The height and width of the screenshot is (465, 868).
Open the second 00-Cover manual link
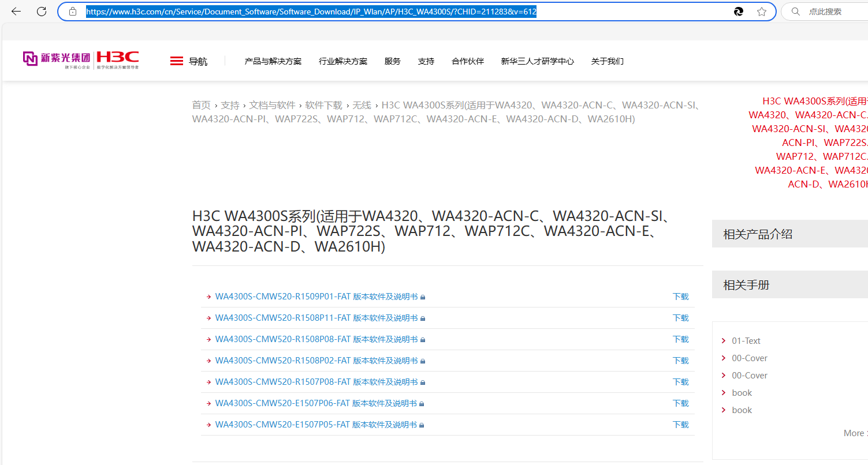coord(750,376)
